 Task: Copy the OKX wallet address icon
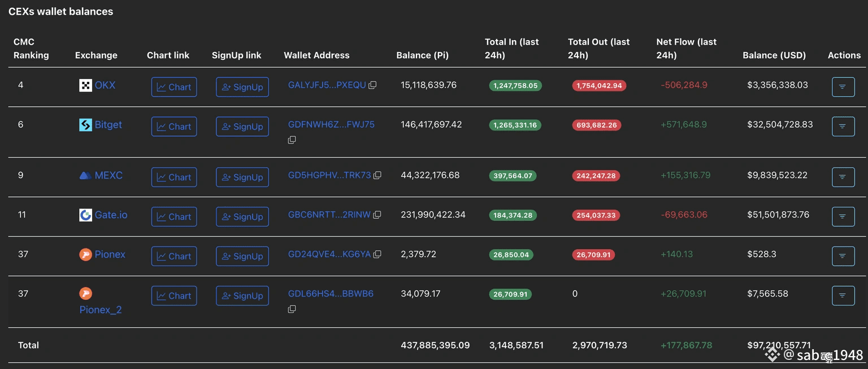(372, 85)
